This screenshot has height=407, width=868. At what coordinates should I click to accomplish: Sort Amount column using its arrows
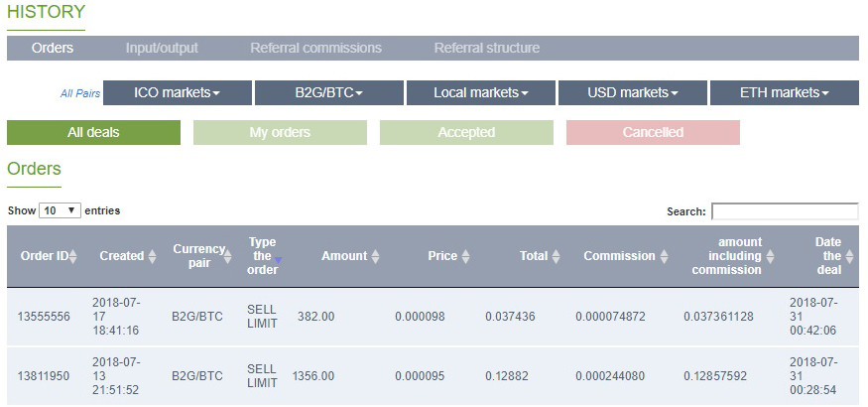(x=375, y=256)
